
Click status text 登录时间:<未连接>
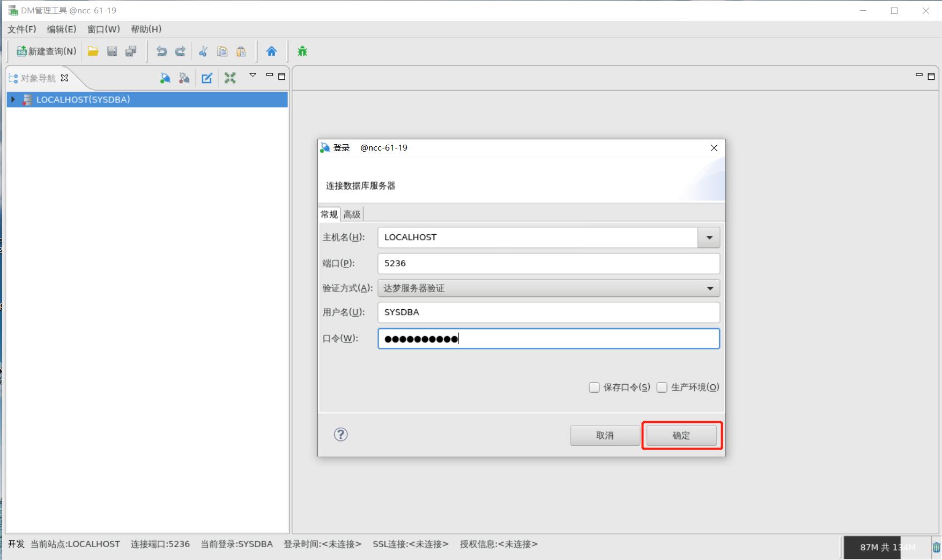point(323,544)
